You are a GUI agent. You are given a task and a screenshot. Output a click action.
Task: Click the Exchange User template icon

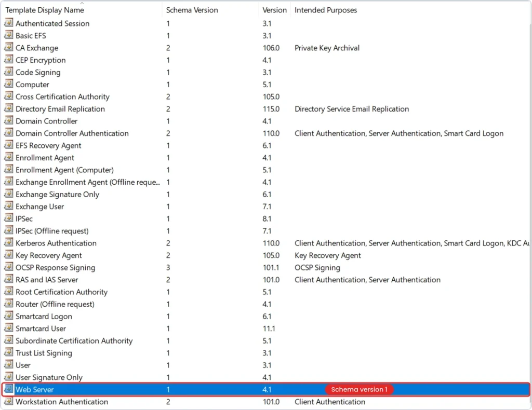click(x=8, y=206)
